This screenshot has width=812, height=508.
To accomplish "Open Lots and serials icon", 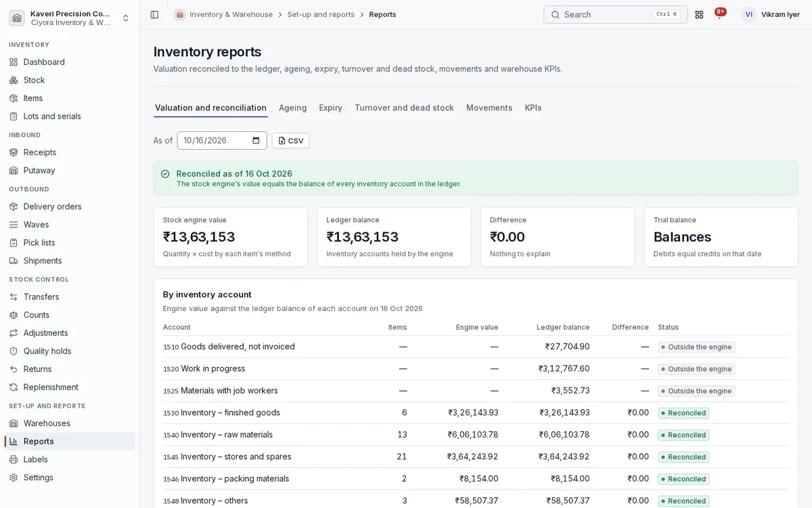I will (14, 117).
